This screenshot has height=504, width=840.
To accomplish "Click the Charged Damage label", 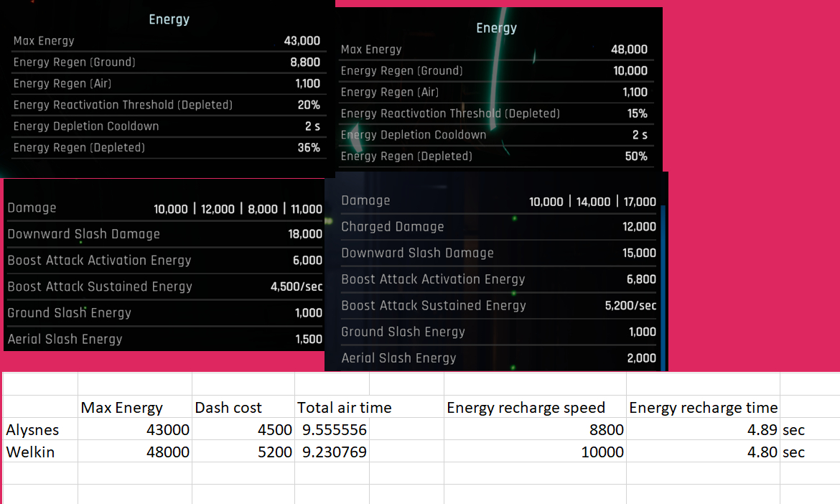I will pyautogui.click(x=393, y=227).
